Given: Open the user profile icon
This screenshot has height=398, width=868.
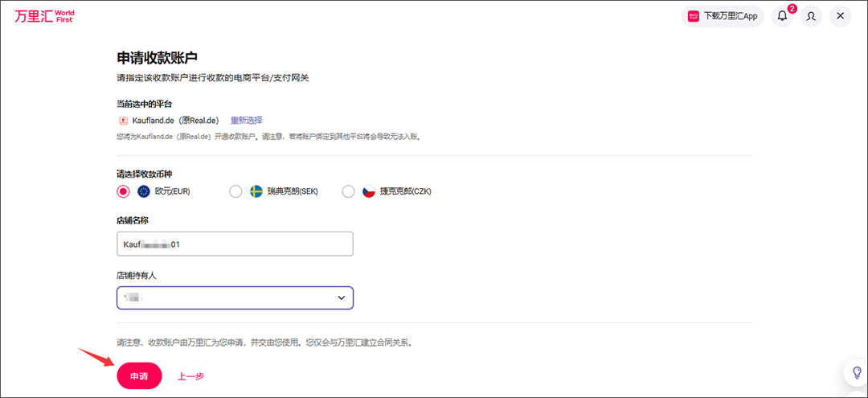Looking at the screenshot, I should point(811,16).
